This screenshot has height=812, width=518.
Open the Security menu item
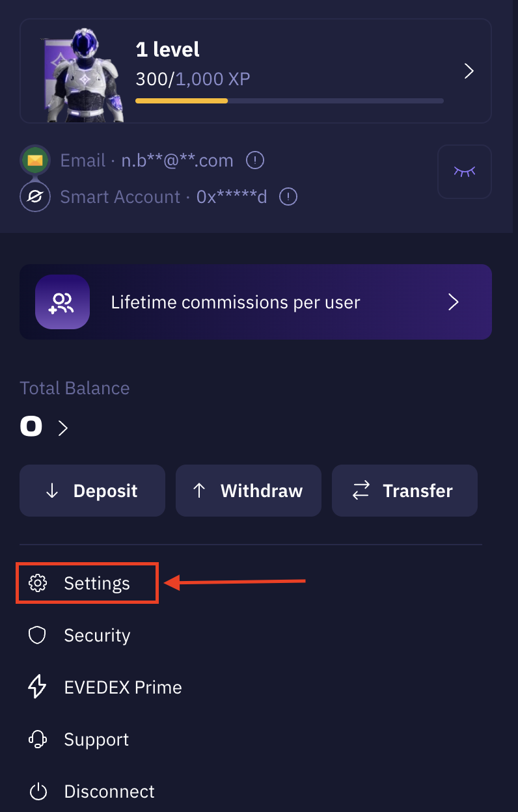[x=97, y=635]
